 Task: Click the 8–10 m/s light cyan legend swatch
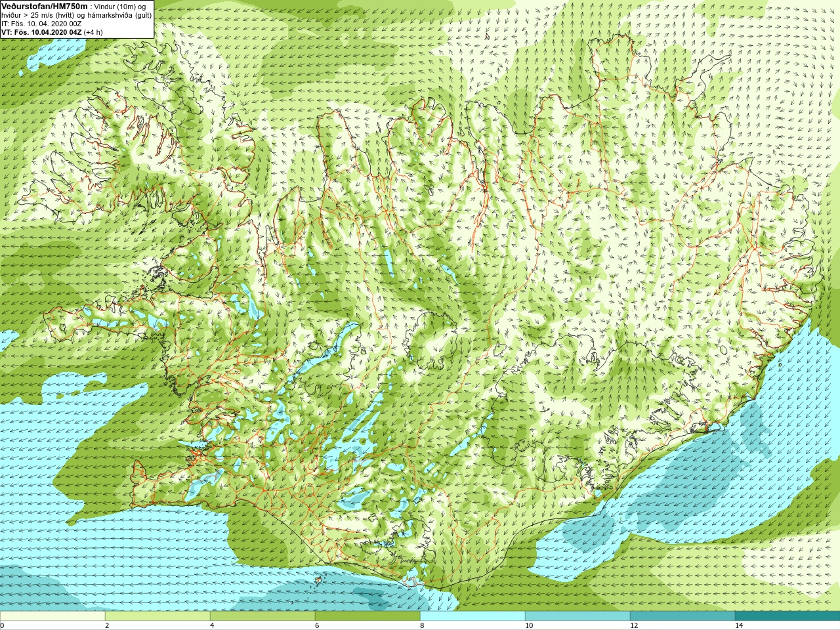pos(472,616)
